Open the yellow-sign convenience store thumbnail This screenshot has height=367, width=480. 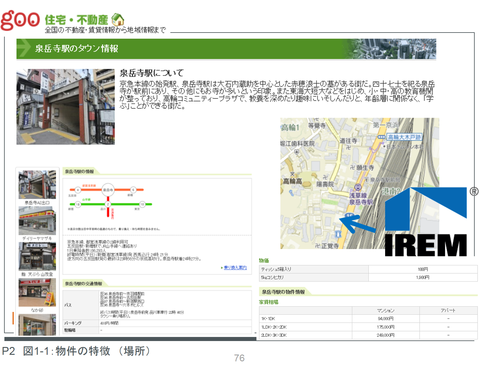pyautogui.click(x=37, y=221)
